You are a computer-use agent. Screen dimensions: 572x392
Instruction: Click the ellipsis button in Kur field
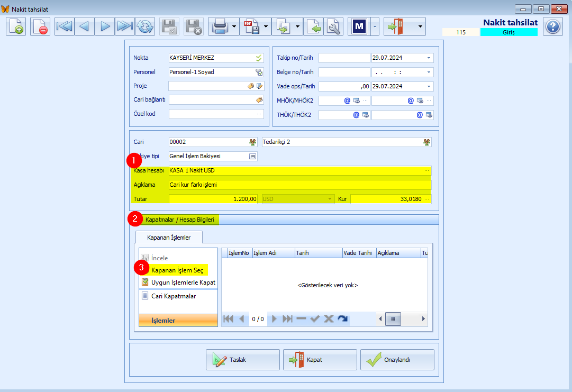click(x=427, y=199)
